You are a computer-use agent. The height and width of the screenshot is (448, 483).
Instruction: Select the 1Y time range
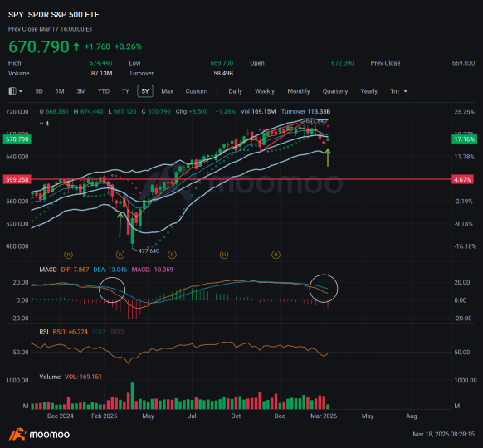tap(125, 91)
